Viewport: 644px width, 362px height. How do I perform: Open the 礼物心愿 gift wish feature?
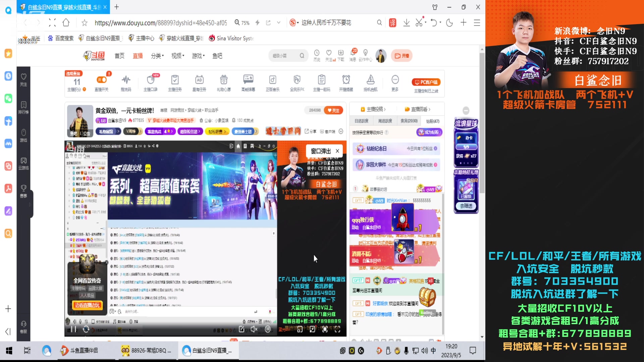[223, 82]
